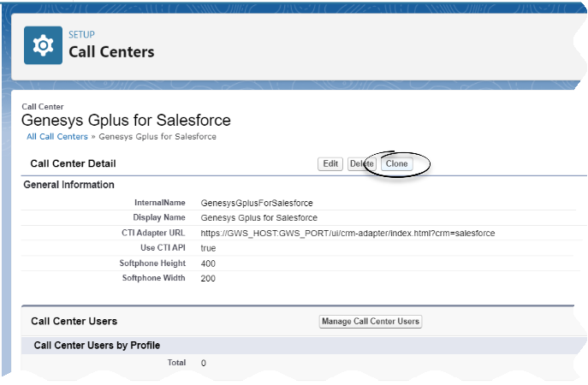Click the Call Center Detail section header

click(73, 163)
